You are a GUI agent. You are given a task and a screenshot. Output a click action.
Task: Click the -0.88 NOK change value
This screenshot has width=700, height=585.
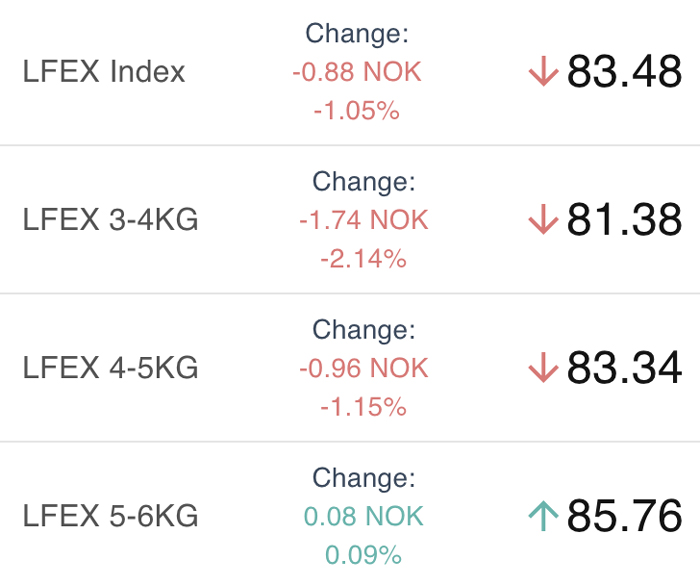tap(357, 71)
